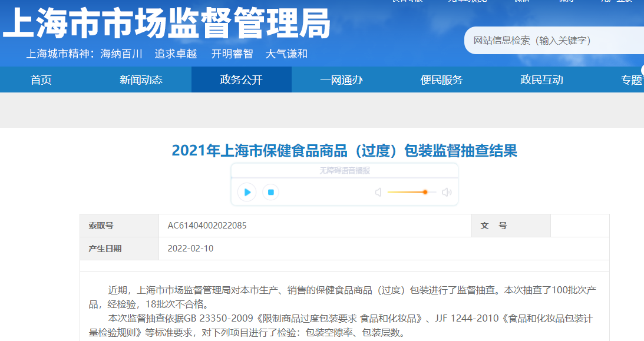This screenshot has height=341, width=644.
Task: Focus the 网站信息检索 search field
Action: (554, 40)
